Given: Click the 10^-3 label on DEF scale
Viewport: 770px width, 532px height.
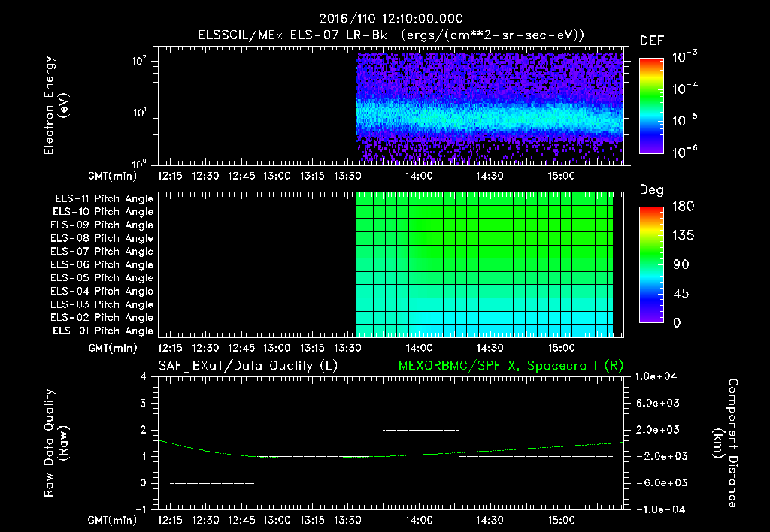Looking at the screenshot, I should 684,57.
